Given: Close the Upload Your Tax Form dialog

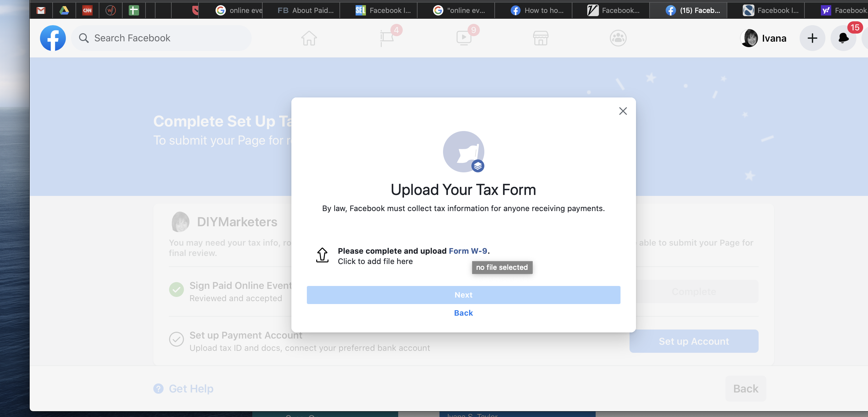Looking at the screenshot, I should (623, 111).
